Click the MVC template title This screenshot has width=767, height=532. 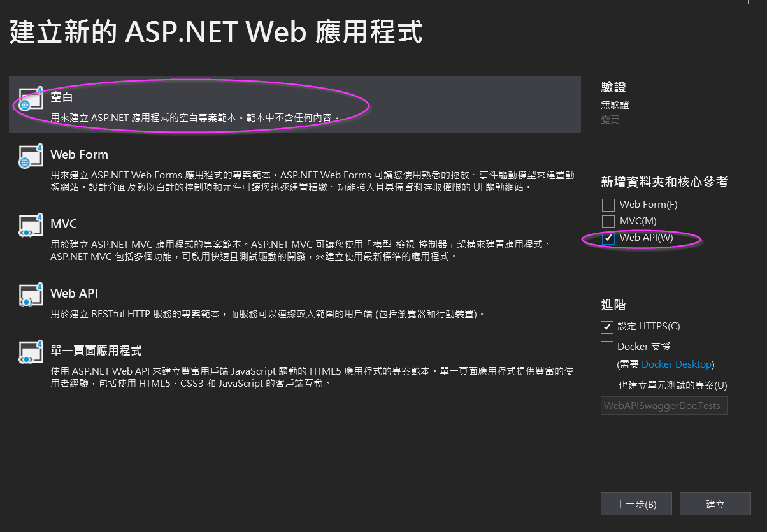(64, 224)
